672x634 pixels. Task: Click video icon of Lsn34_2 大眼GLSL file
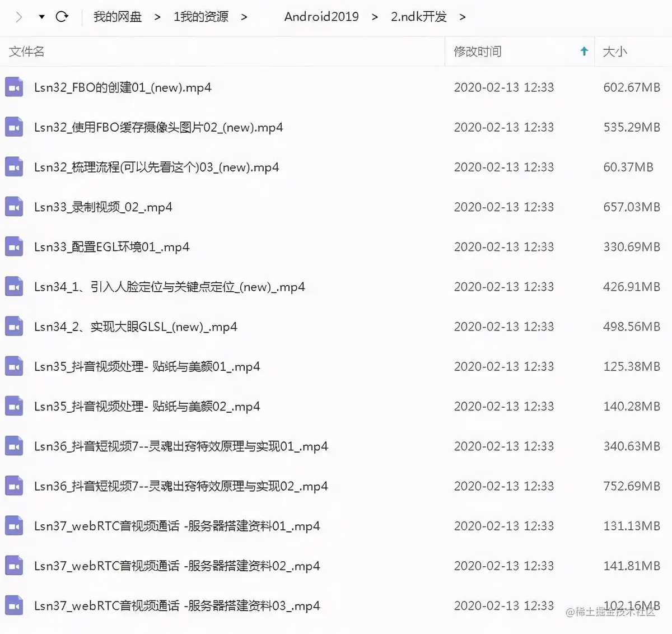click(x=14, y=327)
